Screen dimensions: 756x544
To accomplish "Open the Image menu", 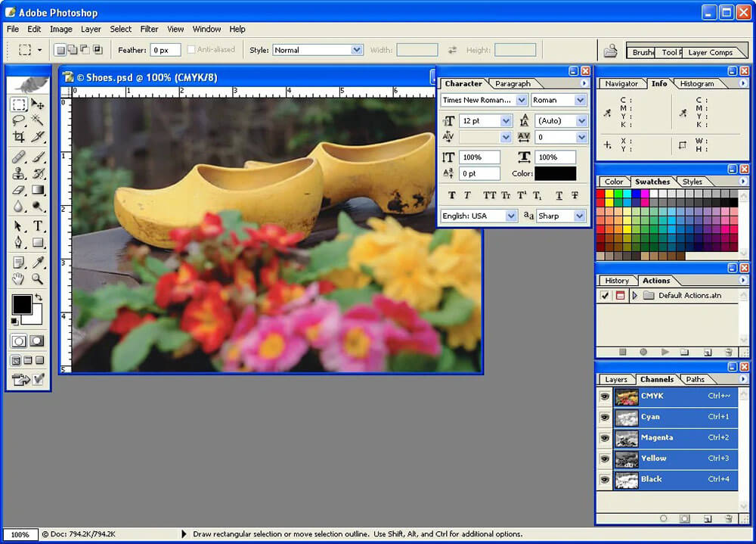I will pyautogui.click(x=60, y=29).
